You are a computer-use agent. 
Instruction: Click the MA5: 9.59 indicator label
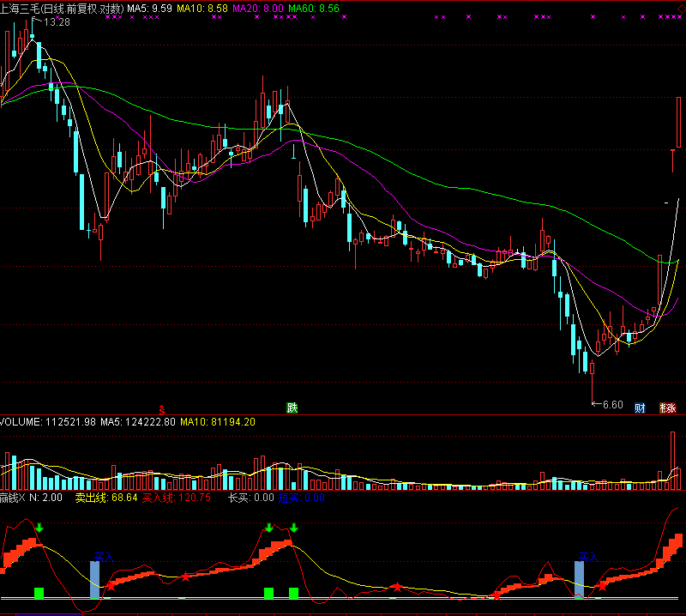pyautogui.click(x=150, y=8)
